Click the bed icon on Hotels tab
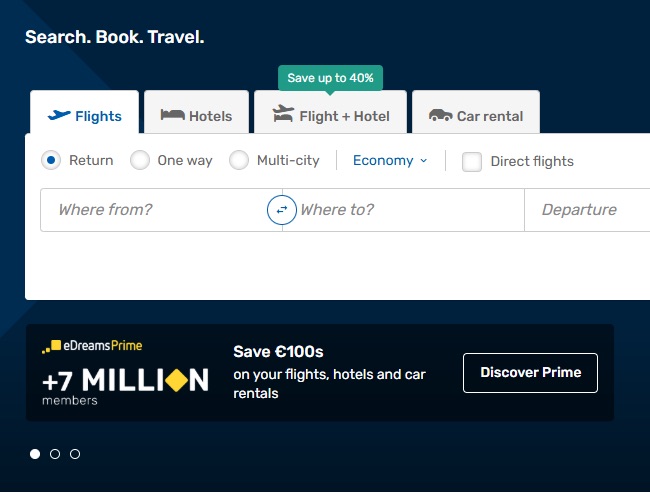650x497 pixels. click(x=172, y=115)
